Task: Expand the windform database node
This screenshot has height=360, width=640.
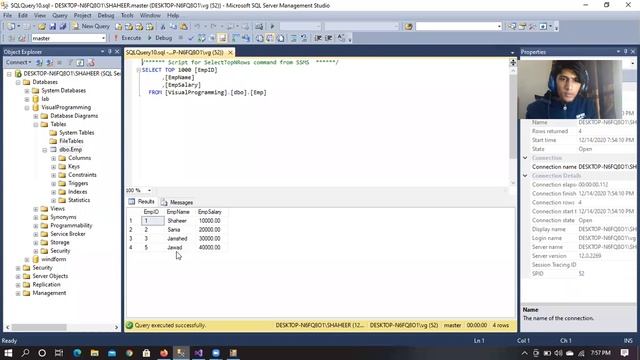Action: pyautogui.click(x=27, y=260)
